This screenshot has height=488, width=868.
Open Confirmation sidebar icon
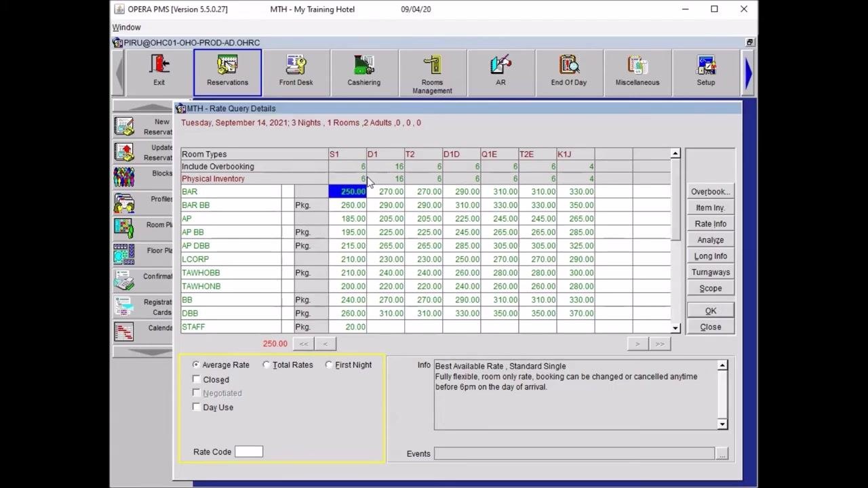pos(124,280)
